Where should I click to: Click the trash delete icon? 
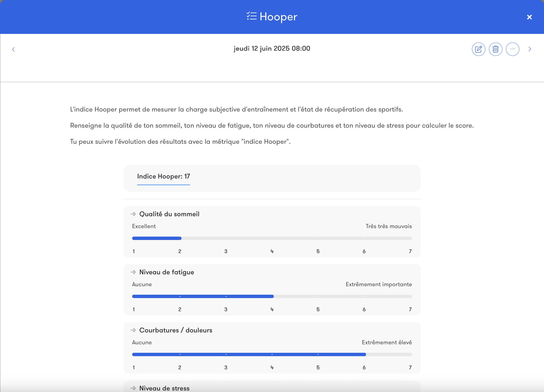click(x=495, y=49)
